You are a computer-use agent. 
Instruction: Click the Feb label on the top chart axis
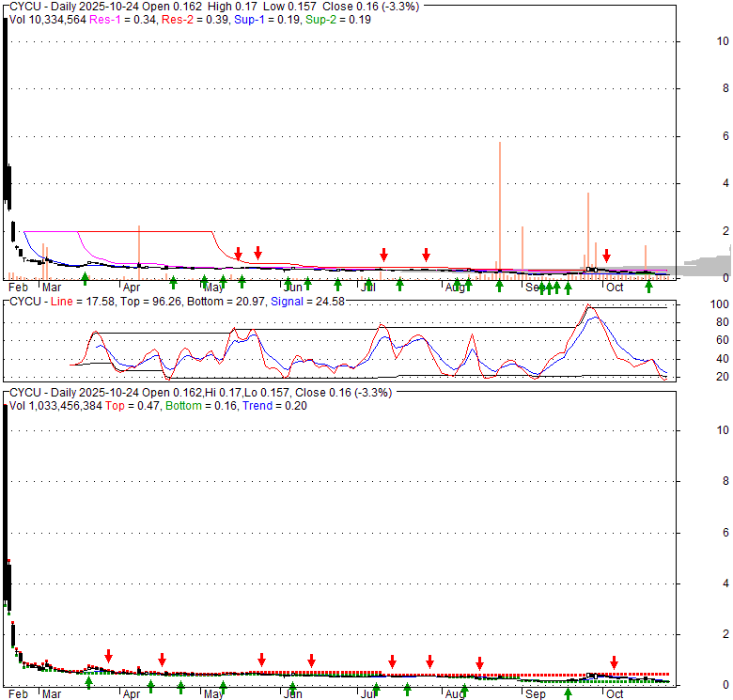point(18,288)
